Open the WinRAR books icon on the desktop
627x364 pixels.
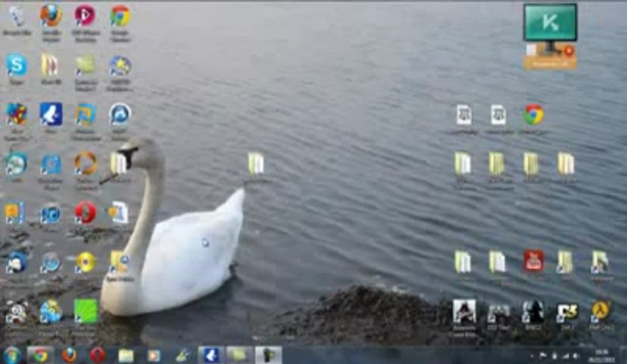pos(50,65)
